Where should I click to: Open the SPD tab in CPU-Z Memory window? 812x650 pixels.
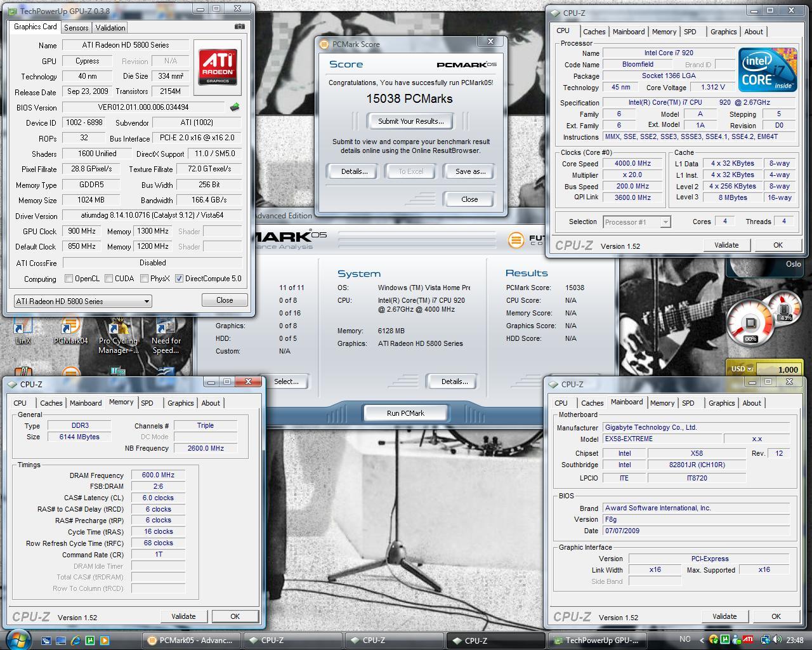click(x=147, y=403)
